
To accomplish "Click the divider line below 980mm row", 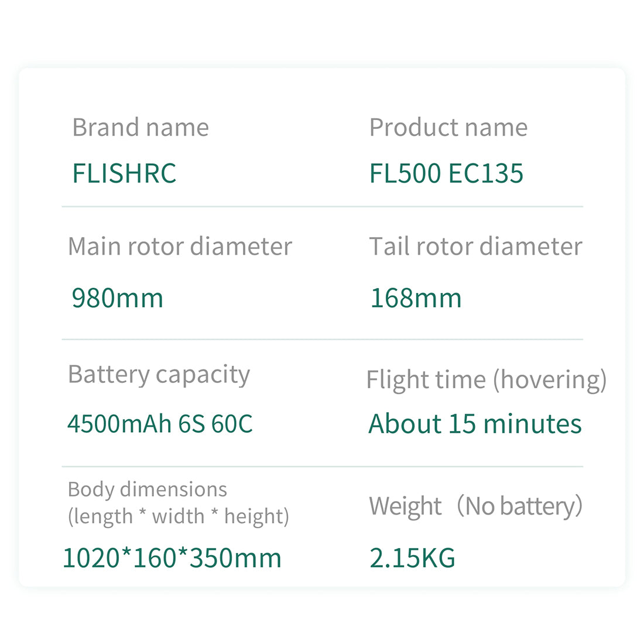I will tap(322, 339).
